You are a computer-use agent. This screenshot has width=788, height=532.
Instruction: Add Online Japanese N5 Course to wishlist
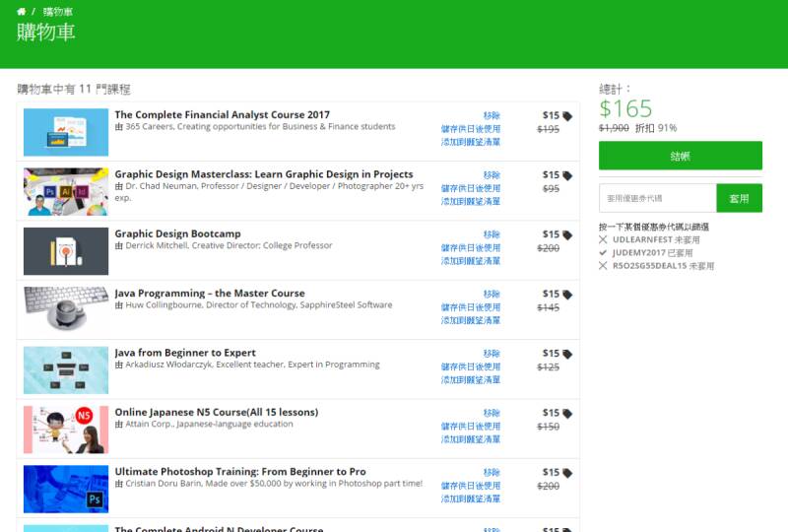tap(471, 439)
